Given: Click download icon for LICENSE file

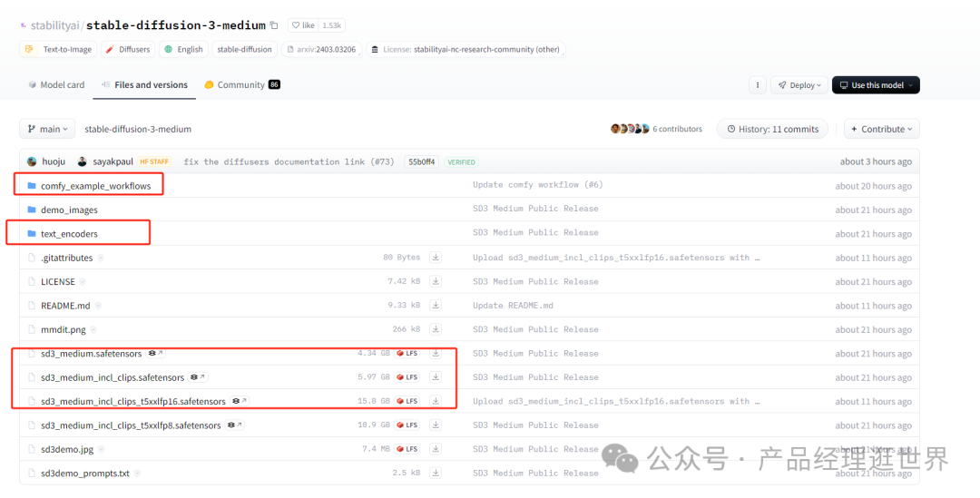Looking at the screenshot, I should (x=436, y=281).
